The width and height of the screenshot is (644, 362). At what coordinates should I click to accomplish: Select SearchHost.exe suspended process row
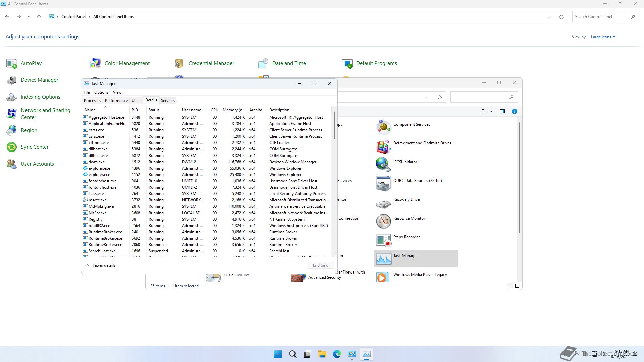pos(206,251)
